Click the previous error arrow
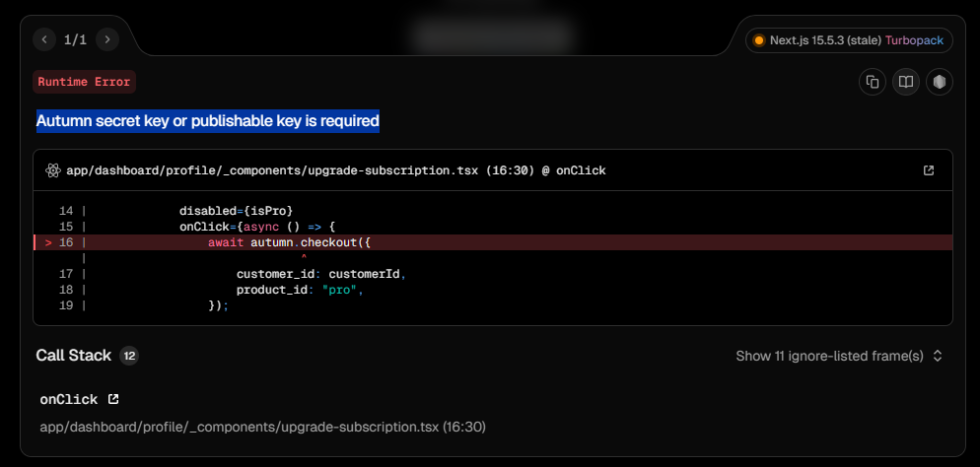980x467 pixels. click(x=44, y=40)
